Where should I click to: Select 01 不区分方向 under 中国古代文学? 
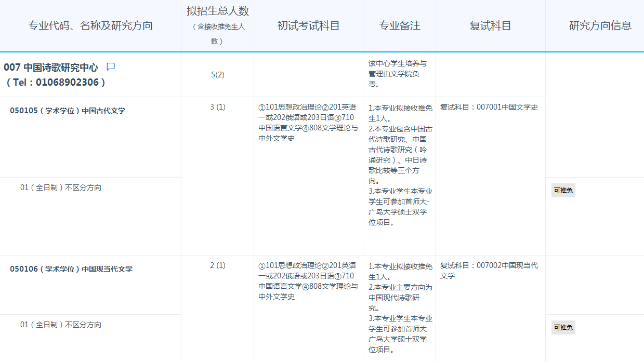coord(61,187)
